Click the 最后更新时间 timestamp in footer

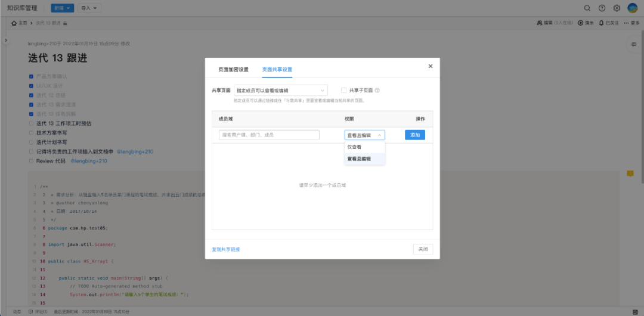(92, 312)
